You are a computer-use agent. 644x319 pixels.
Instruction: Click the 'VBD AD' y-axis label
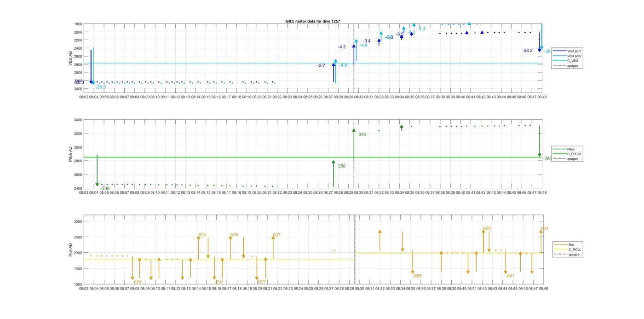click(71, 59)
